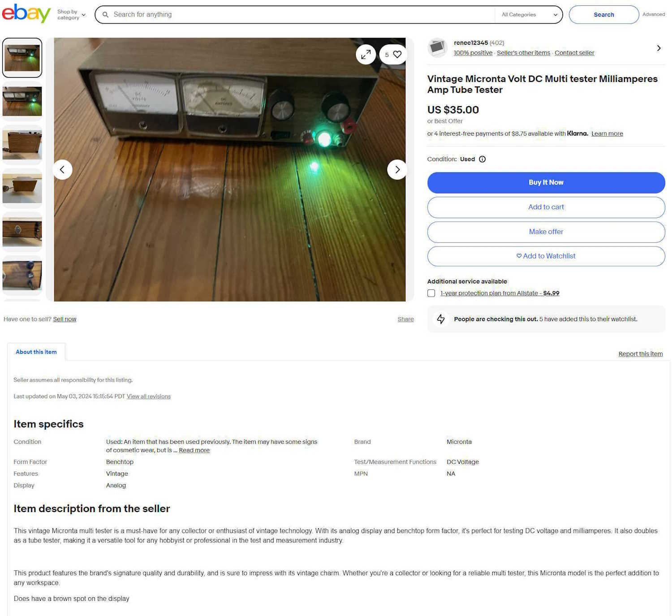Viewport: 672px width, 616px height.
Task: Click the Add to cart button
Action: click(x=546, y=207)
